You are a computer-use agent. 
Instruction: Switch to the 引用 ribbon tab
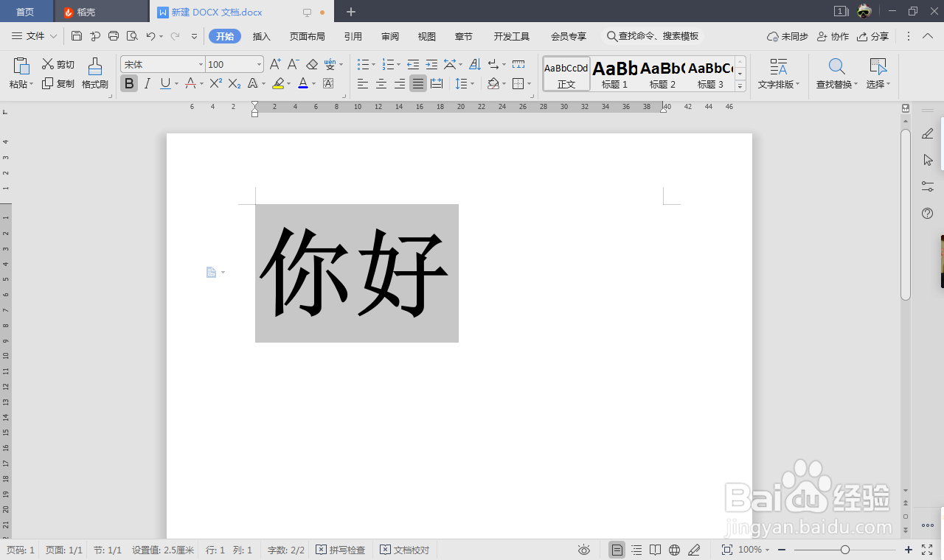click(x=353, y=36)
